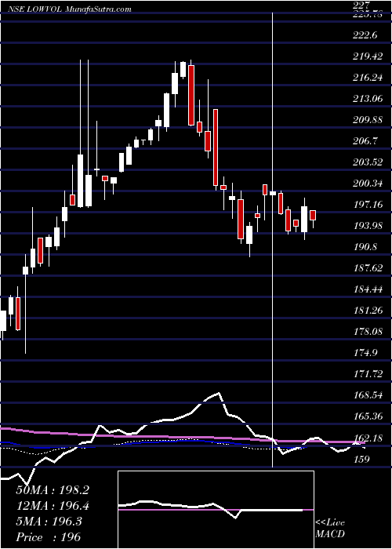Select the 222.6 price axis label
This screenshot has width=392, height=549.
click(366, 35)
